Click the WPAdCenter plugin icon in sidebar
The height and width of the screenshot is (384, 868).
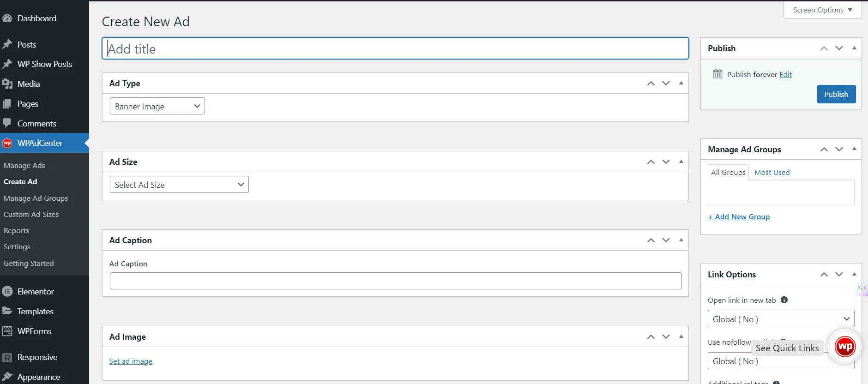[7, 143]
